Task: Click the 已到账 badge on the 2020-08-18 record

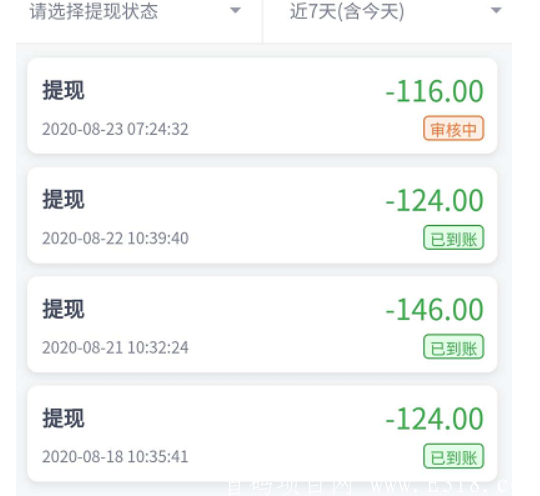Action: (454, 456)
